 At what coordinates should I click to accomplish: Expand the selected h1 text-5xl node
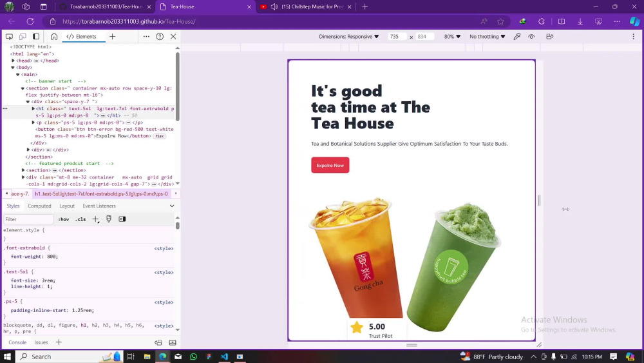(x=33, y=108)
